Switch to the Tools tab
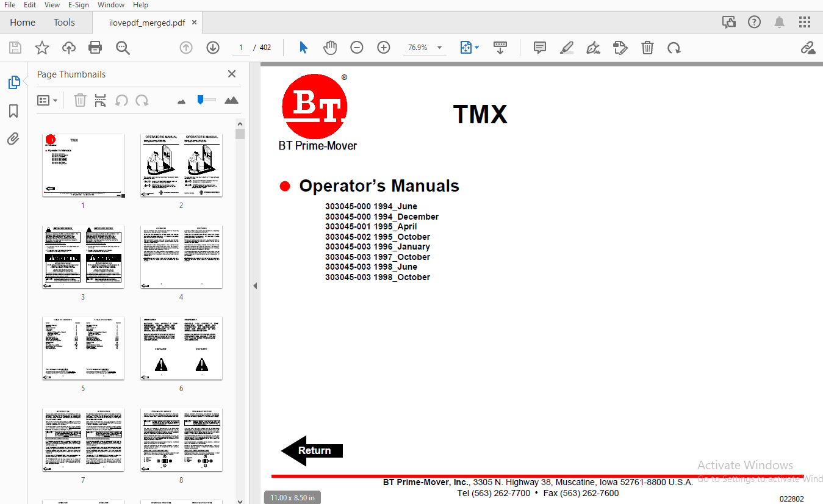The image size is (823, 504). tap(64, 23)
